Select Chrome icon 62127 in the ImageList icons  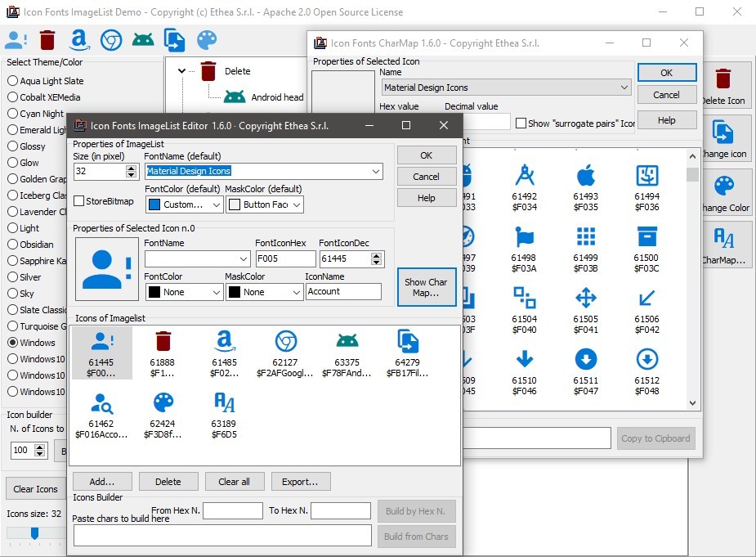pos(285,353)
